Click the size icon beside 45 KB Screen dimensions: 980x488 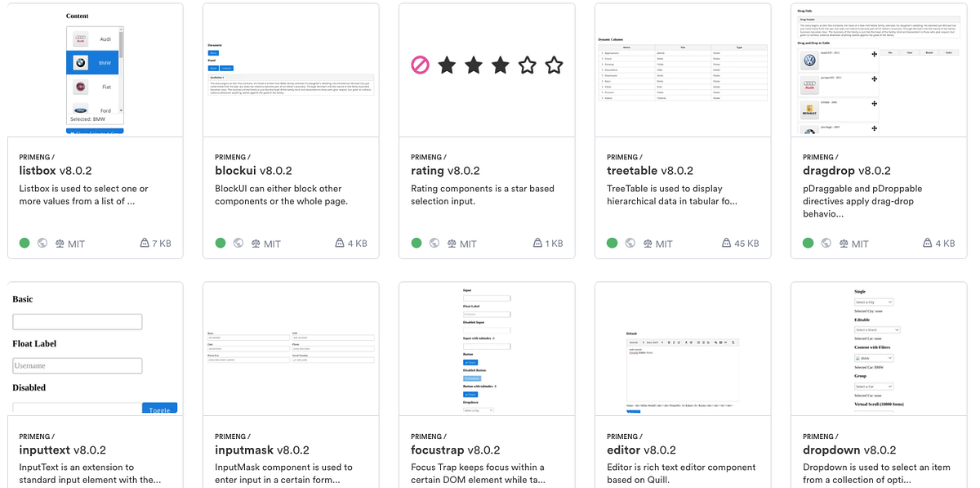pos(727,244)
